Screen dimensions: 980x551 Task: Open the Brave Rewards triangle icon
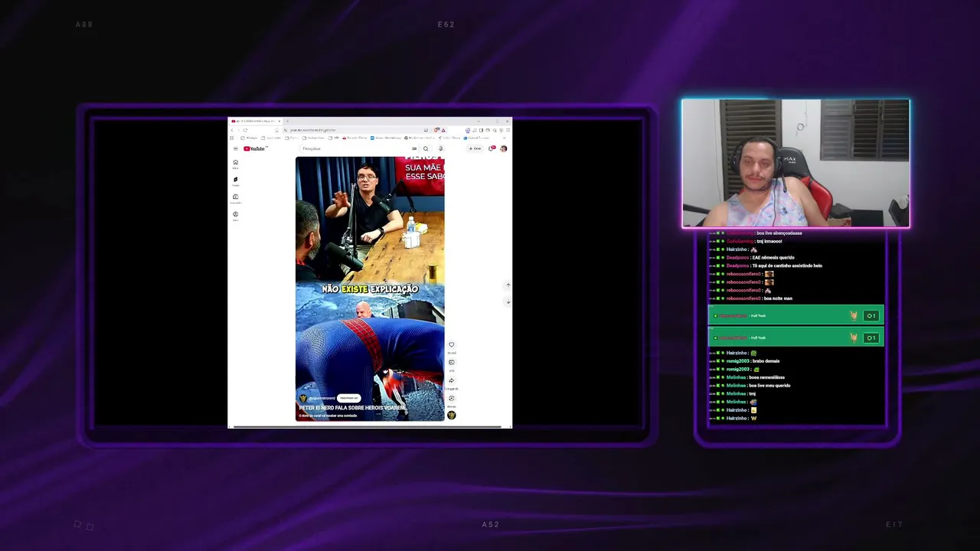tap(443, 130)
